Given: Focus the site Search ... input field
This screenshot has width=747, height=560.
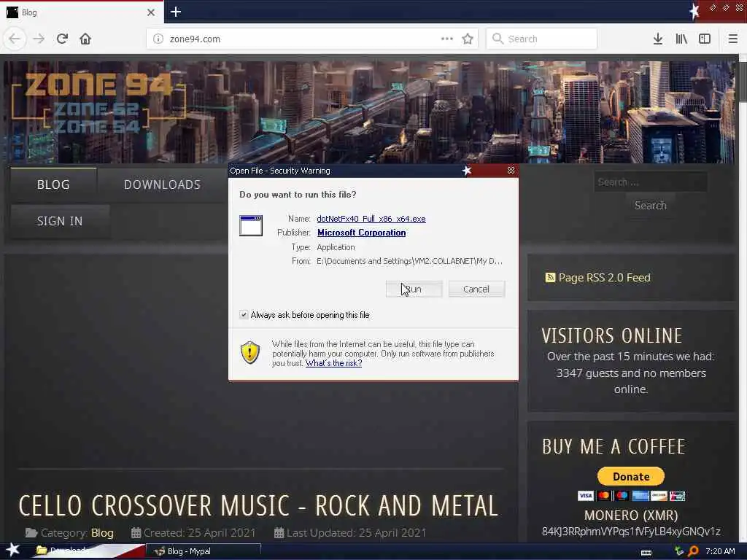Looking at the screenshot, I should [650, 182].
